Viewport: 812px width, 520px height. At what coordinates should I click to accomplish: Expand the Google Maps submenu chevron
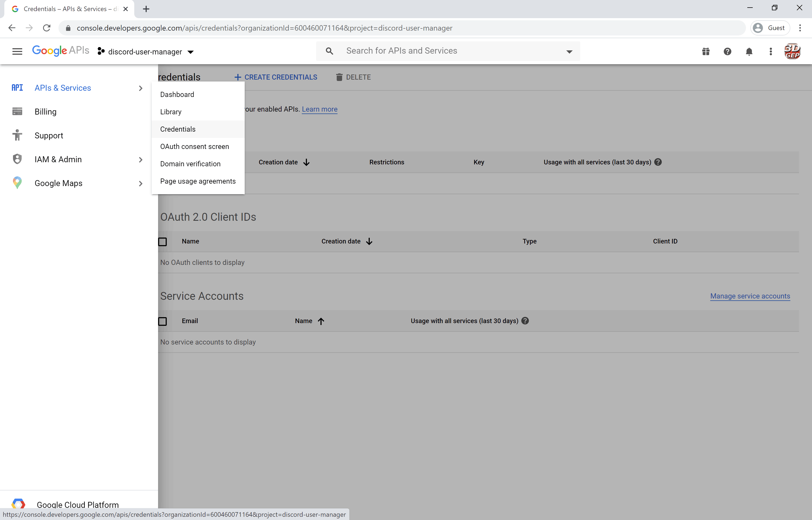(x=141, y=183)
